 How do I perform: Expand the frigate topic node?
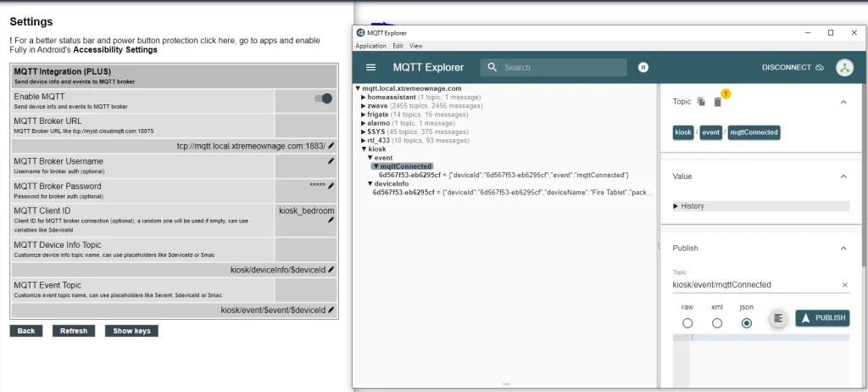coord(364,115)
